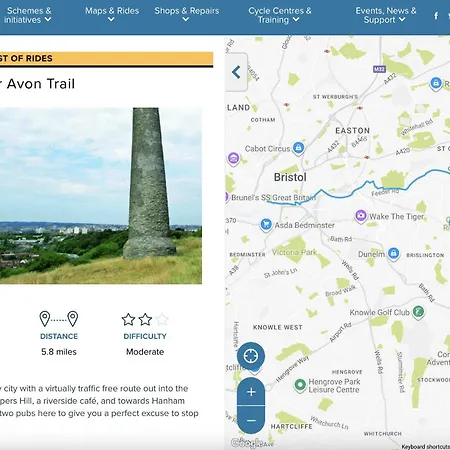Open the Cycle Centres & Training menu
Viewport: 450px width, 450px height.
tap(279, 15)
